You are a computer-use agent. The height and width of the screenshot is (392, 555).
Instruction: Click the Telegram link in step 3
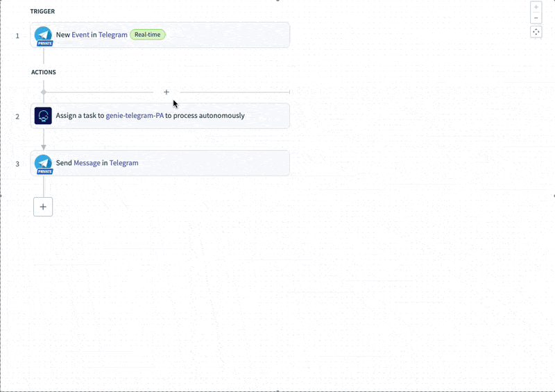[x=124, y=163]
